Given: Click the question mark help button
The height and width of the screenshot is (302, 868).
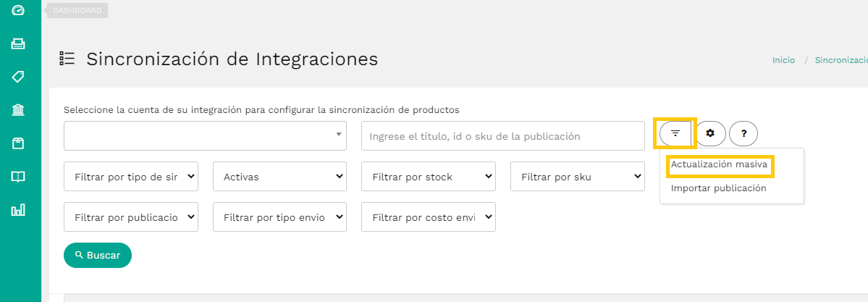Looking at the screenshot, I should click(x=743, y=133).
